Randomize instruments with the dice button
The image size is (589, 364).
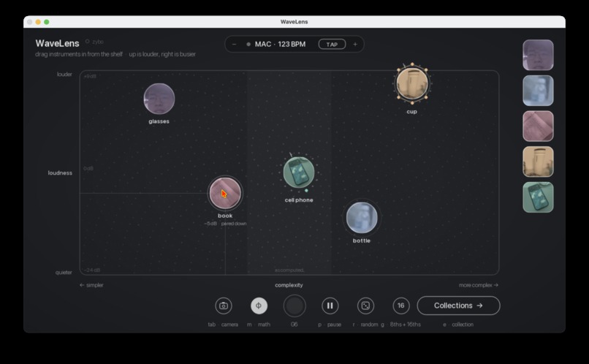365,306
